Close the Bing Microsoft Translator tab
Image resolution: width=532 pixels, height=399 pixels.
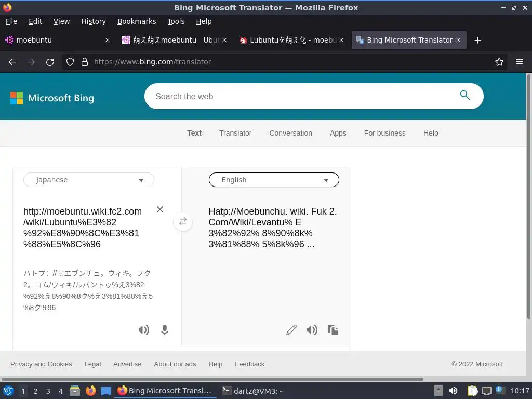tap(458, 40)
